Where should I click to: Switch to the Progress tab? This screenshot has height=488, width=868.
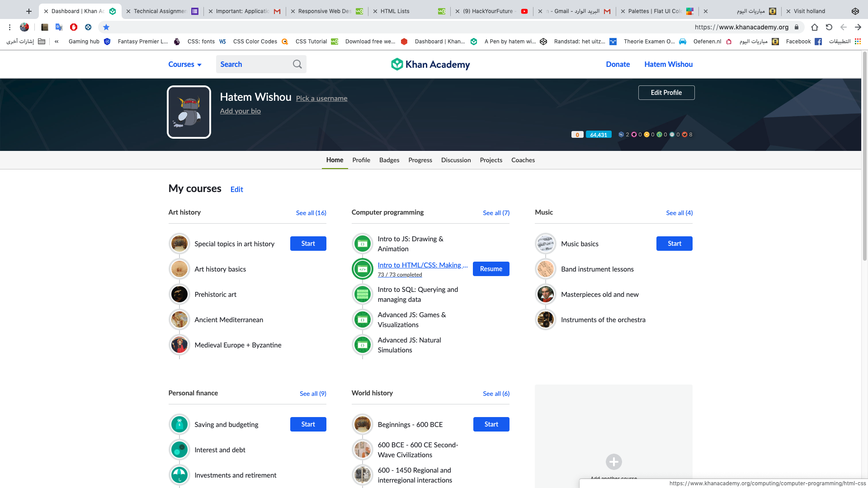tap(420, 160)
